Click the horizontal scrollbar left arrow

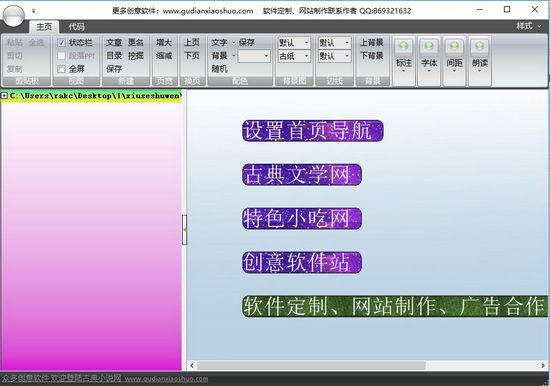[192, 366]
